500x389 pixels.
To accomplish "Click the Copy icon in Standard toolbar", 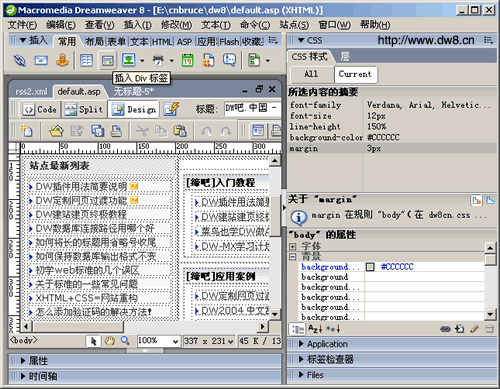I will pyautogui.click(x=161, y=131).
